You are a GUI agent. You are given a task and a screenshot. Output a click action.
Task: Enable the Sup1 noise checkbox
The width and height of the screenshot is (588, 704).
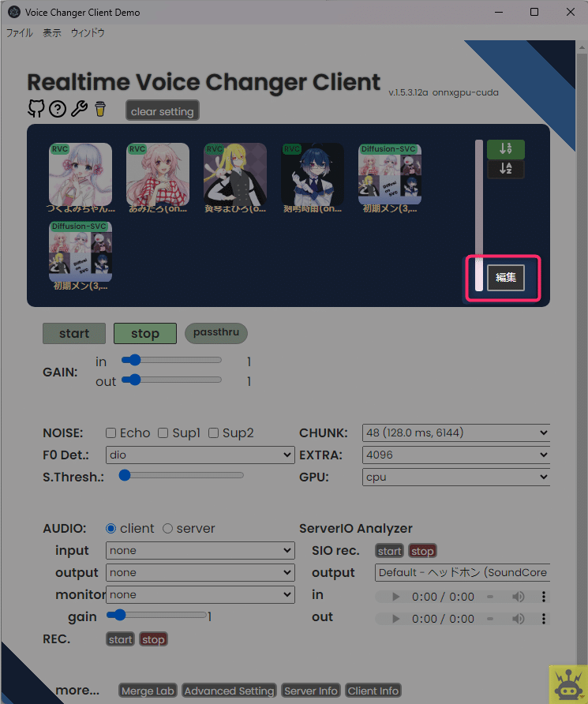[163, 433]
